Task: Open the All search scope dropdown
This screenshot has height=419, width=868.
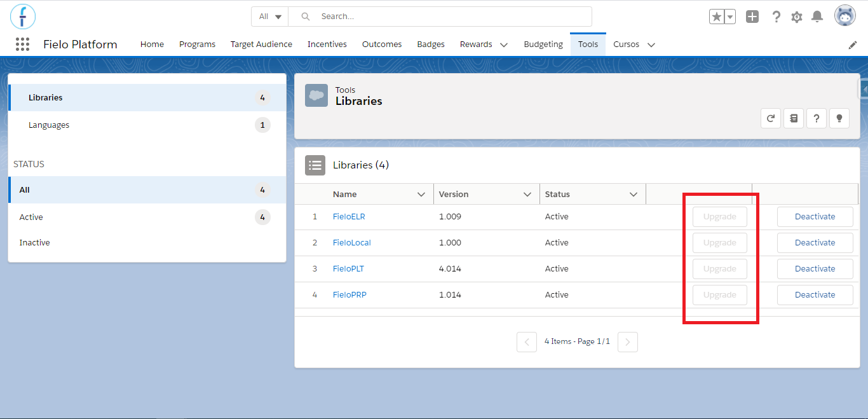Action: click(270, 17)
